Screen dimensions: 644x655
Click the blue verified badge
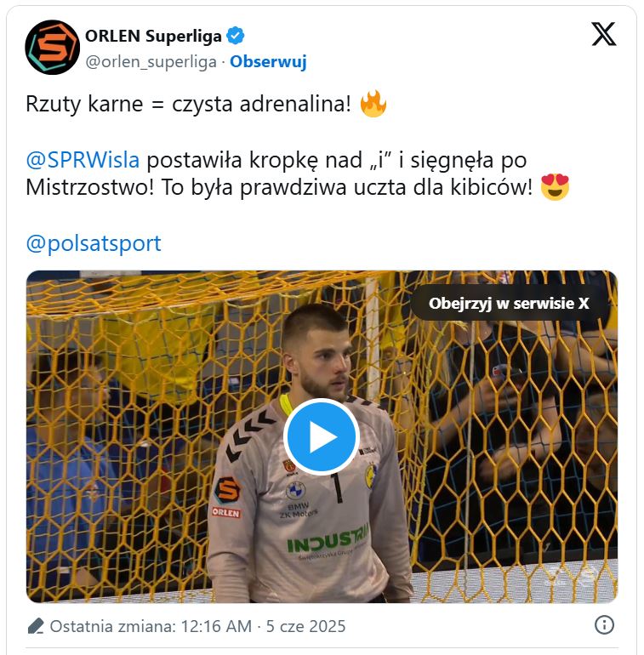coord(235,36)
